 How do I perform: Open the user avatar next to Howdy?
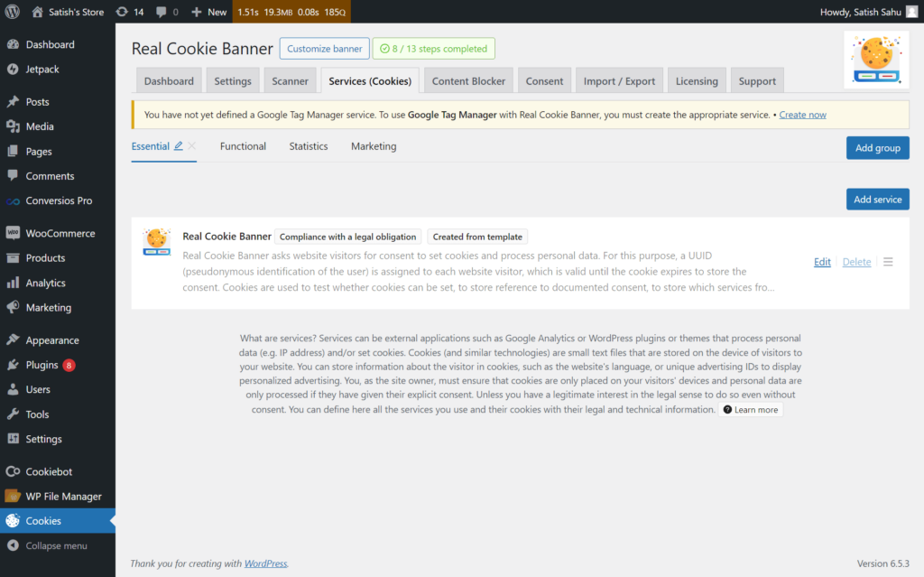pos(911,12)
